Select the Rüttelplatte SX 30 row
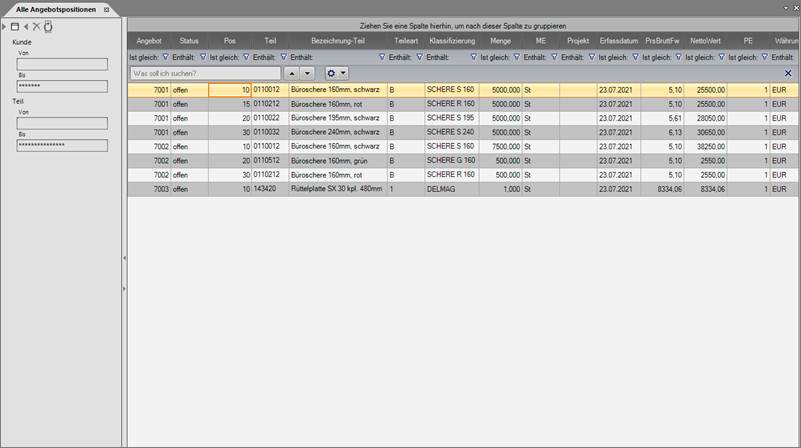This screenshot has width=801, height=448. click(x=336, y=188)
